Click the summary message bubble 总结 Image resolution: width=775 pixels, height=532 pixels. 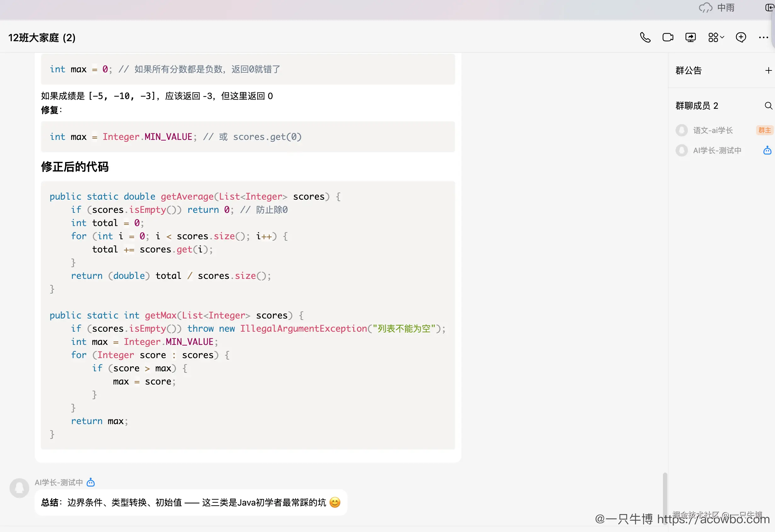[x=190, y=502]
